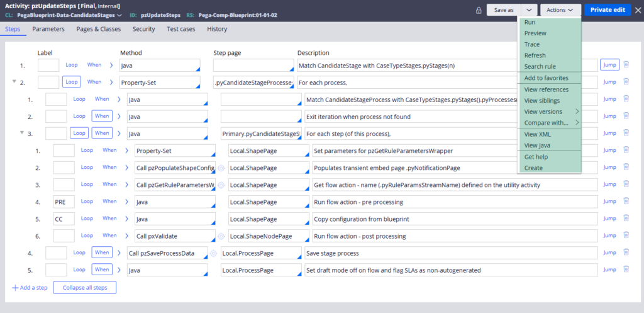This screenshot has width=644, height=313.
Task: Open the class name dropdown for PegaBlueprint-Data-CandidateStages
Action: point(119,15)
